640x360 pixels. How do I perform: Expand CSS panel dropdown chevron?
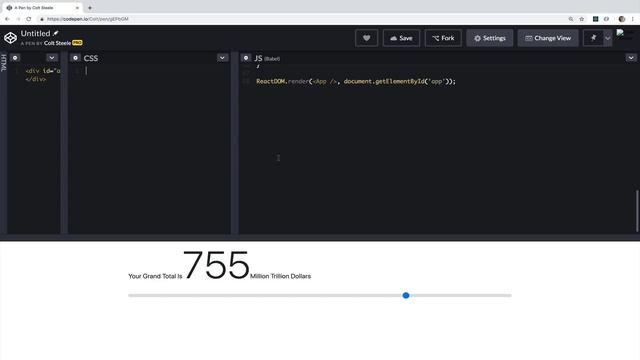pyautogui.click(x=222, y=58)
